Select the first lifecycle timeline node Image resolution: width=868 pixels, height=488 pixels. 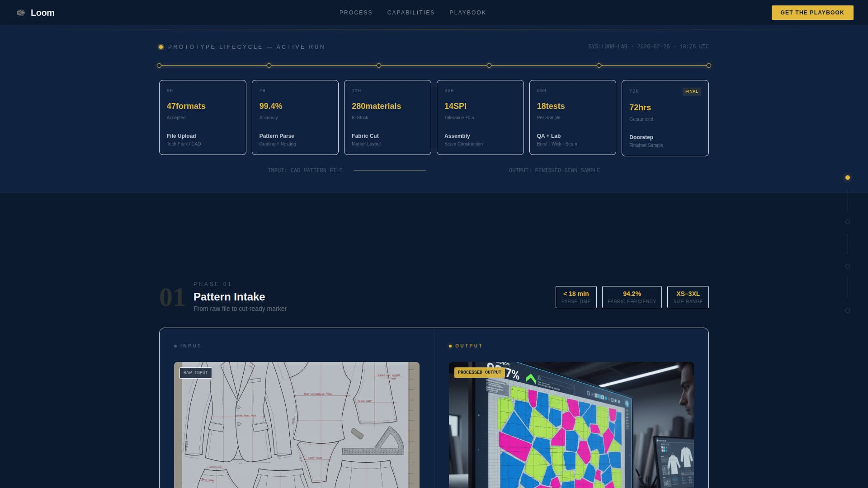(x=159, y=66)
